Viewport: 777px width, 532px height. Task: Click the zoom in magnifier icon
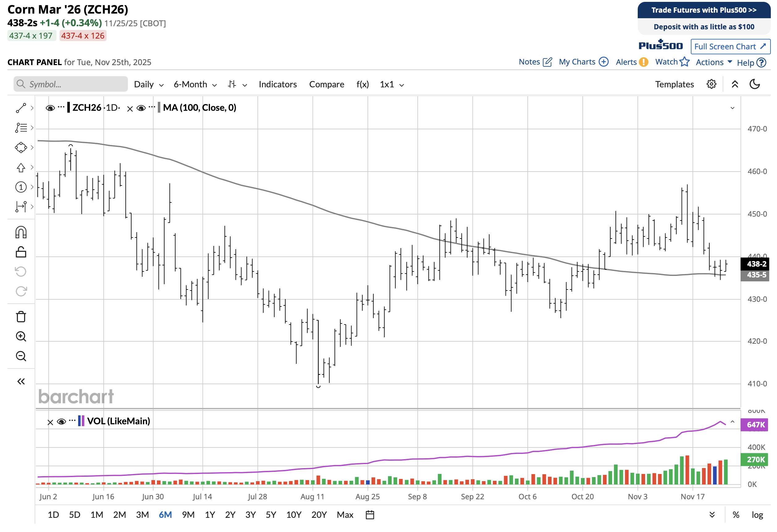click(x=21, y=336)
